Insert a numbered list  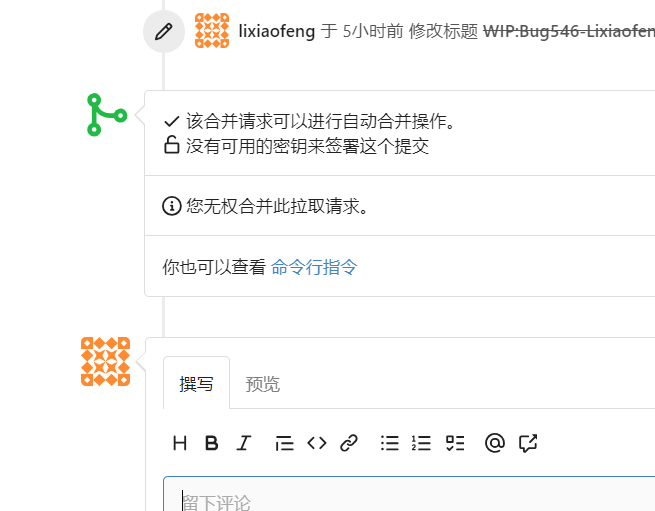(421, 443)
